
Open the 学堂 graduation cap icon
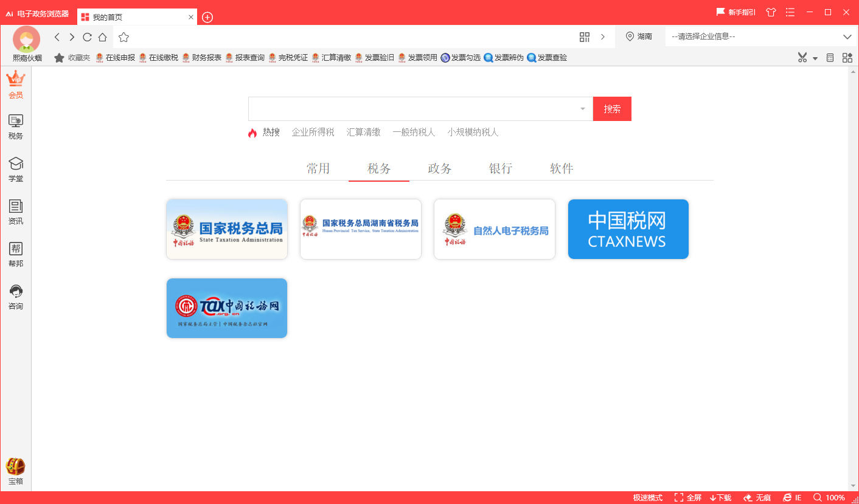pos(16,170)
